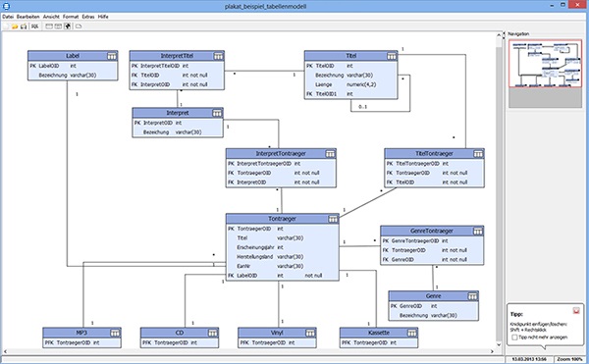Viewport: 589px width, 364px height.
Task: Select the Vinyl table title
Action: coord(277,333)
